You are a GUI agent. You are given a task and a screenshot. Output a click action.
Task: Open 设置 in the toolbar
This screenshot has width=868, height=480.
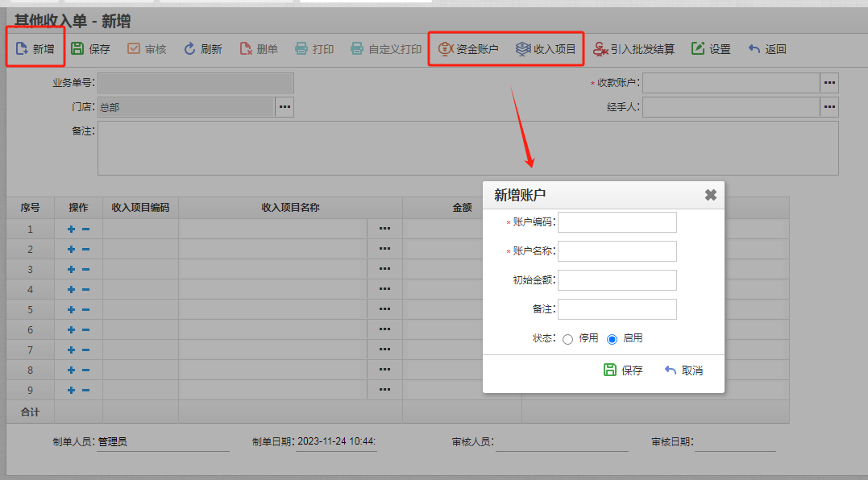click(x=711, y=48)
